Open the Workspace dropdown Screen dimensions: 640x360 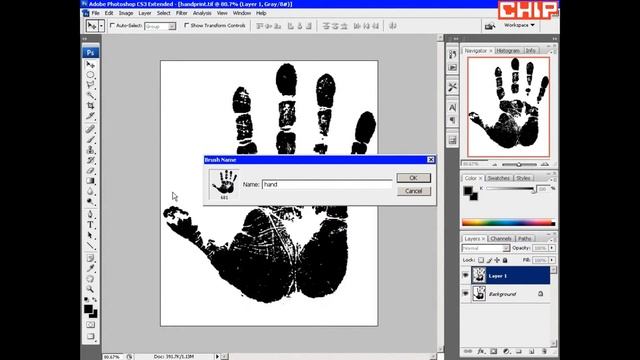pos(519,25)
